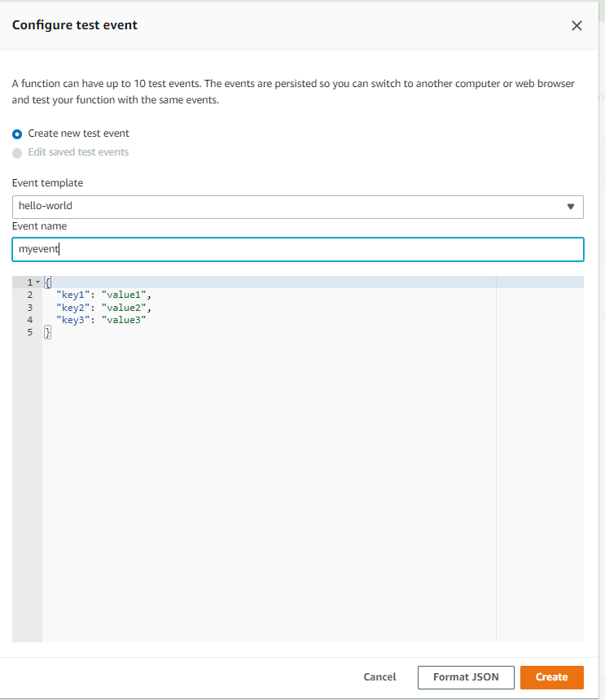Click the Cancel button
This screenshot has width=605, height=700.
click(x=379, y=677)
